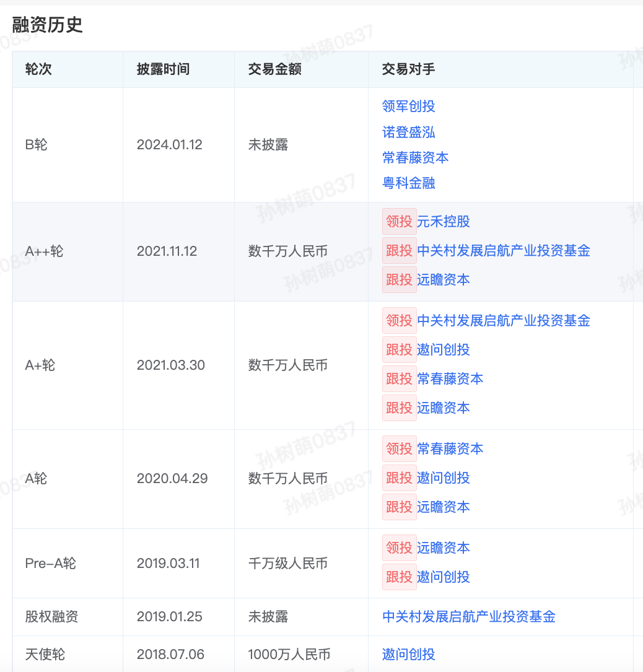Click 未披露 amount in the 股权融资 row
This screenshot has height=672, width=643.
pos(268,617)
